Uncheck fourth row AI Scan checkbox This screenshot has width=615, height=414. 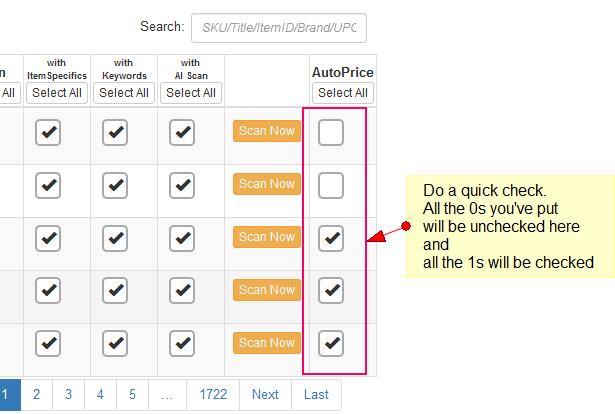coord(182,291)
